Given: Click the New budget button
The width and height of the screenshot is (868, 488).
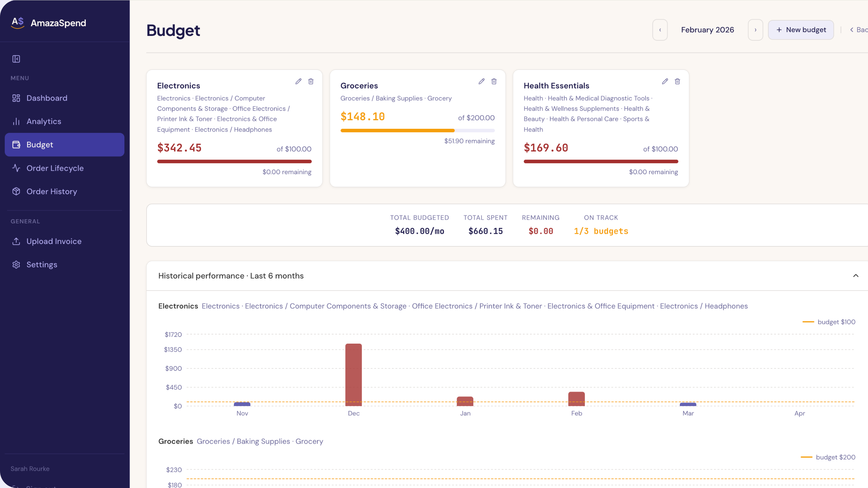Looking at the screenshot, I should pyautogui.click(x=801, y=30).
